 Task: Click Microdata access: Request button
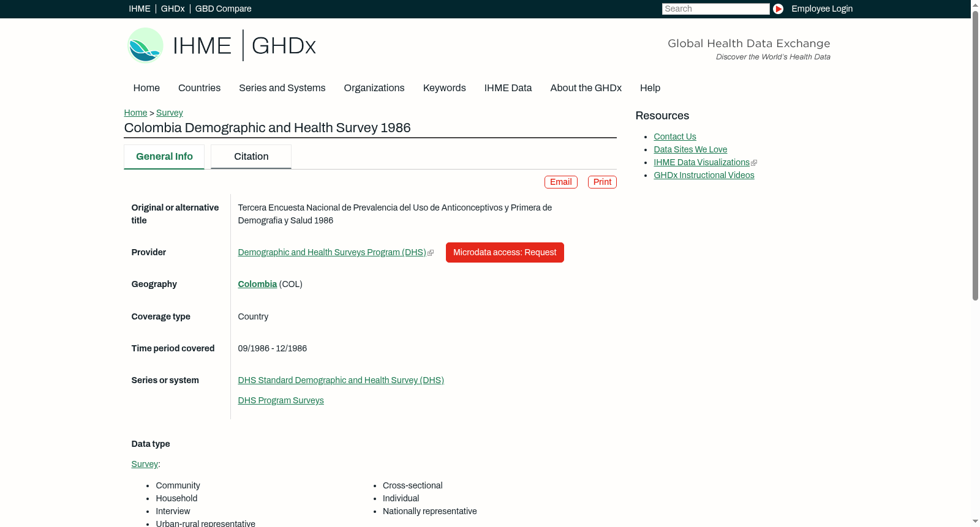click(x=505, y=252)
